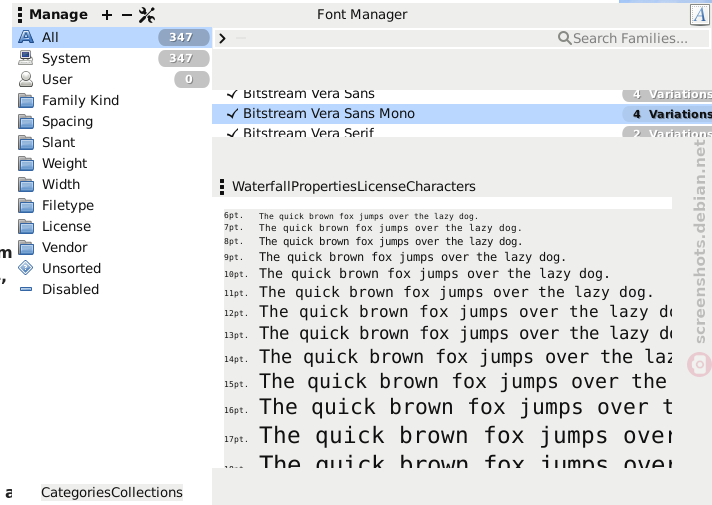Click the Font Manager title text
The width and height of the screenshot is (712, 505).
[x=362, y=15]
